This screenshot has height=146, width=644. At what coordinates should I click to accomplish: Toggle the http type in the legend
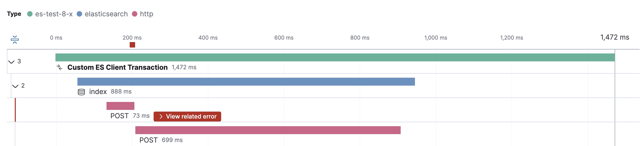[x=147, y=14]
